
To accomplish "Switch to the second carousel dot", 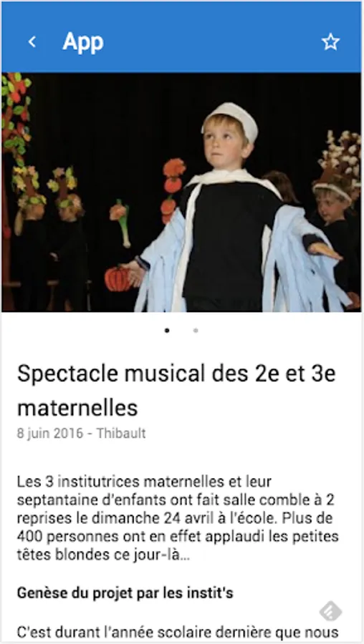I will [x=196, y=330].
